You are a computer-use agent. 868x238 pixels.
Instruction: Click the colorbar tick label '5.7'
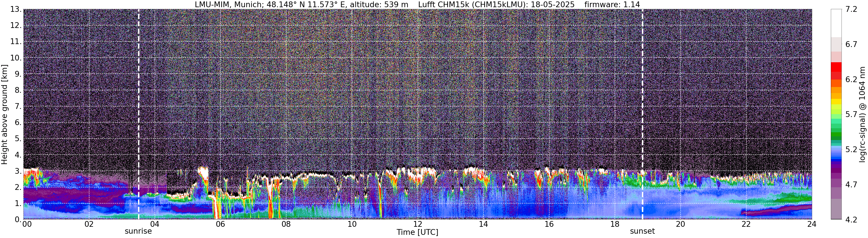[851, 115]
